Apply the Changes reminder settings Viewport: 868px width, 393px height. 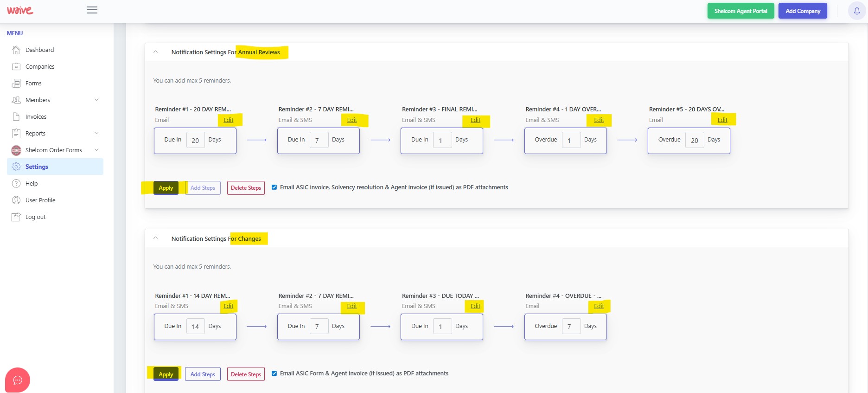(x=166, y=374)
